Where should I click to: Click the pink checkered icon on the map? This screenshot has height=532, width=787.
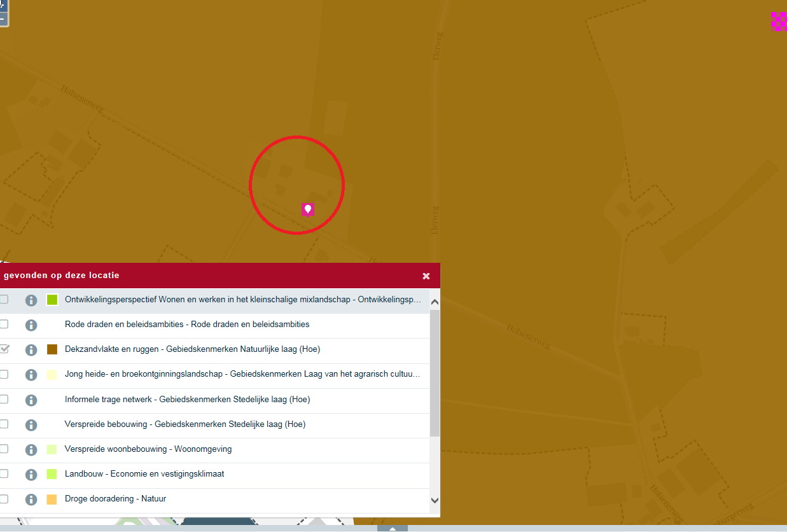[779, 21]
